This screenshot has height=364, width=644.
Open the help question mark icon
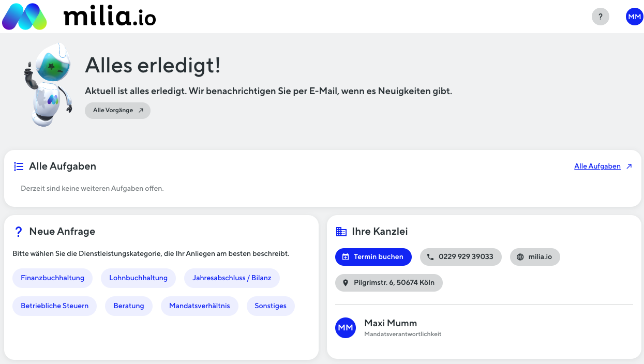[x=600, y=17]
